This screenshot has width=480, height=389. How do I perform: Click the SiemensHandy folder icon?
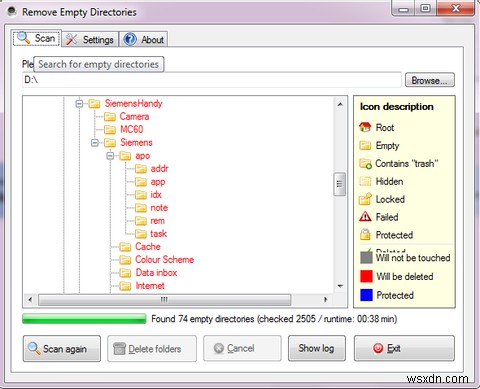94,104
